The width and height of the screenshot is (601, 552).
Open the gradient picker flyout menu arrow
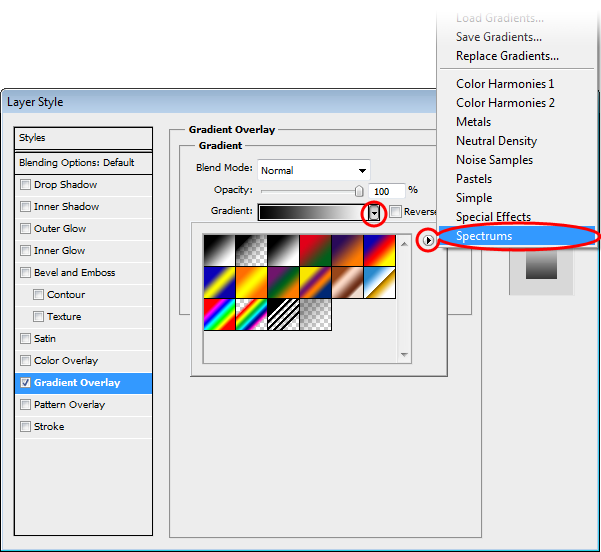click(428, 241)
